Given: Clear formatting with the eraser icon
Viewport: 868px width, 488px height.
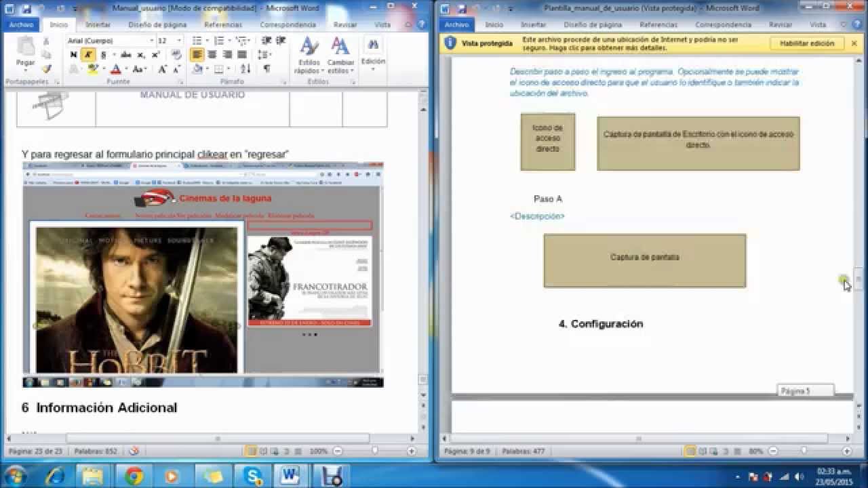Looking at the screenshot, I should pos(177,55).
